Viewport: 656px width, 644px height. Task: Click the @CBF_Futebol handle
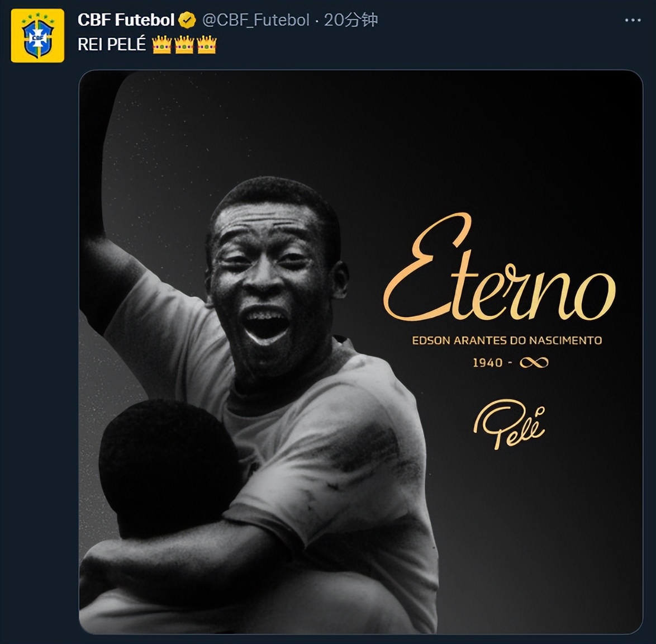click(255, 20)
